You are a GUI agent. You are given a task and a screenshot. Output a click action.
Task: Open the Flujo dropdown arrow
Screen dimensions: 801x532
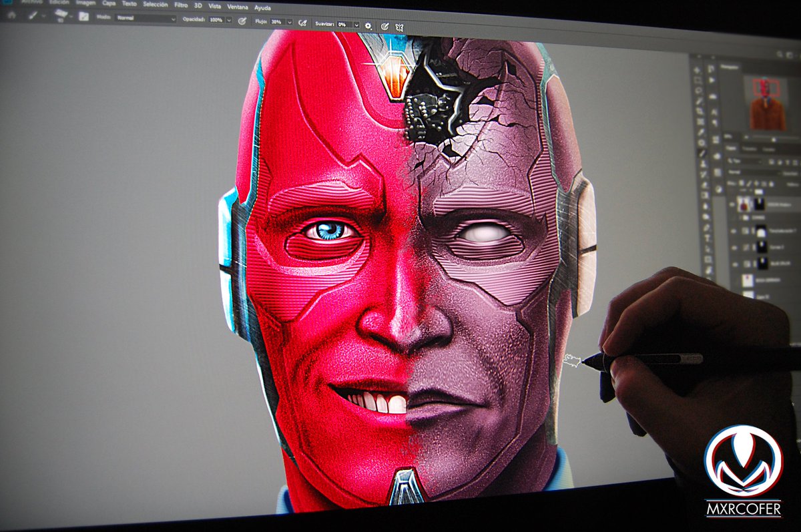click(290, 22)
